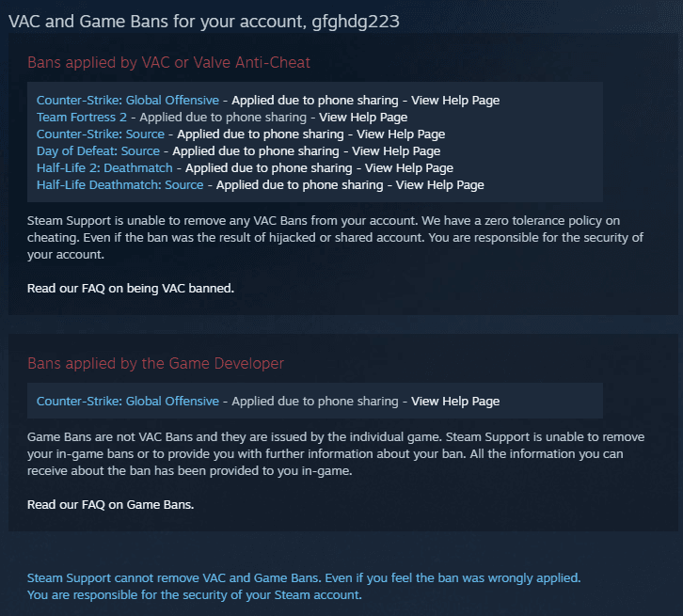
Task: View Help Page for Day of Defeat: Source
Action: (396, 151)
